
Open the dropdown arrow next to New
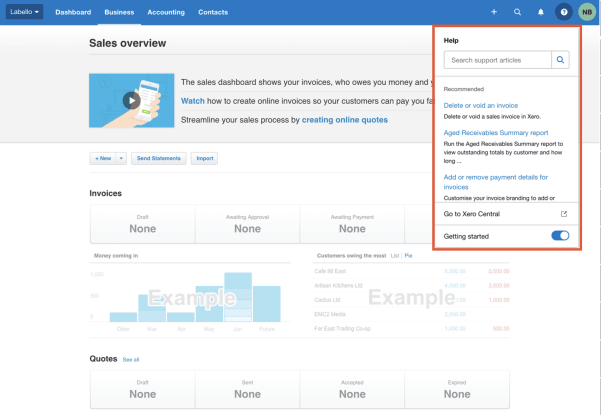121,158
